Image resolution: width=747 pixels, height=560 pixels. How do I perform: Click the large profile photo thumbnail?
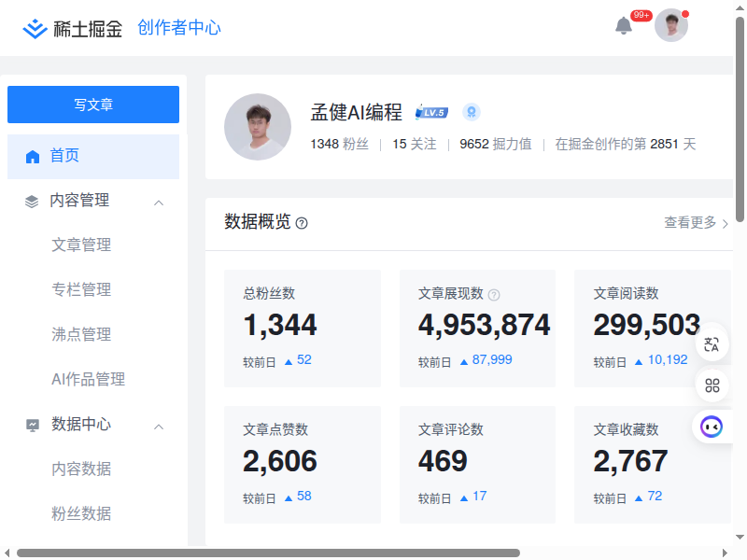point(258,127)
